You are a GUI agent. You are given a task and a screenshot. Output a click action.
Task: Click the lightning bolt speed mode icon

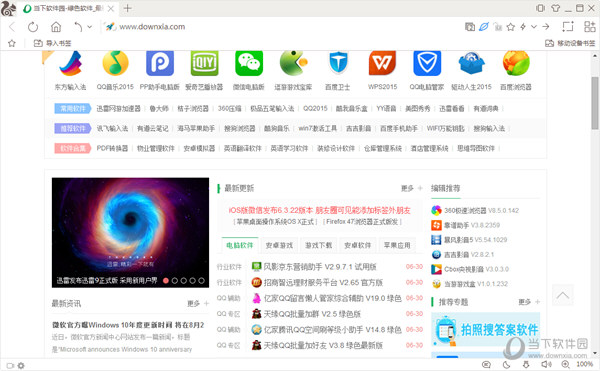click(x=523, y=27)
